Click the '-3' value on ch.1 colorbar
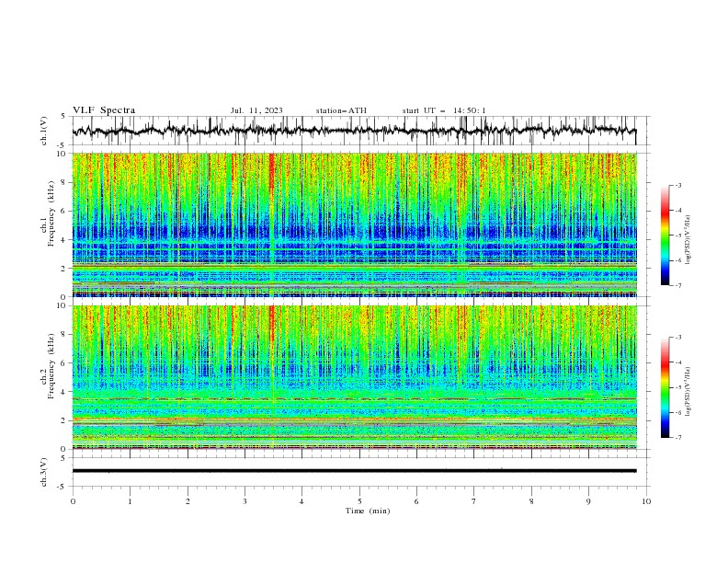The width and height of the screenshot is (728, 563). tap(677, 185)
